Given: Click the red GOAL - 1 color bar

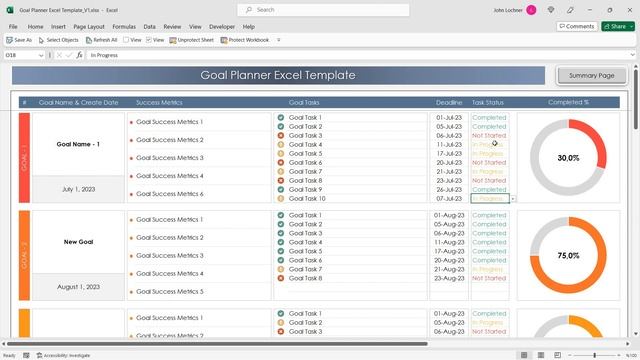Looking at the screenshot, I should pos(24,158).
